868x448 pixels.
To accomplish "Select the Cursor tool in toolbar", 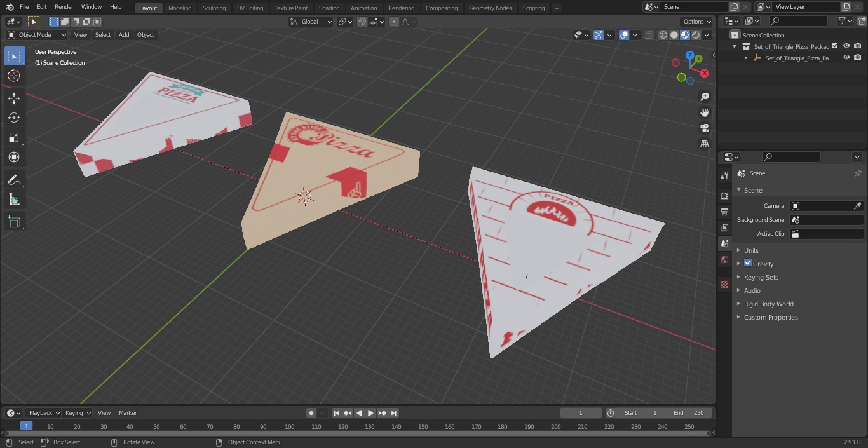I will coord(14,76).
